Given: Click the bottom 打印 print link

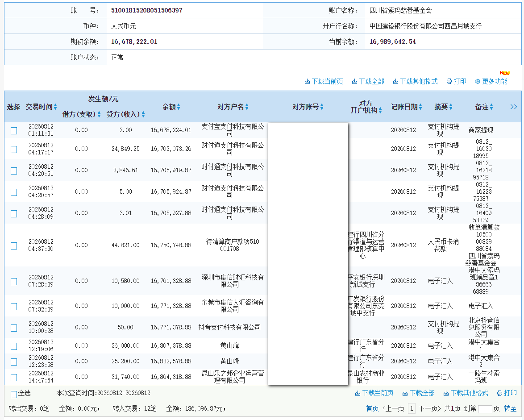Looking at the screenshot, I should [x=507, y=393].
